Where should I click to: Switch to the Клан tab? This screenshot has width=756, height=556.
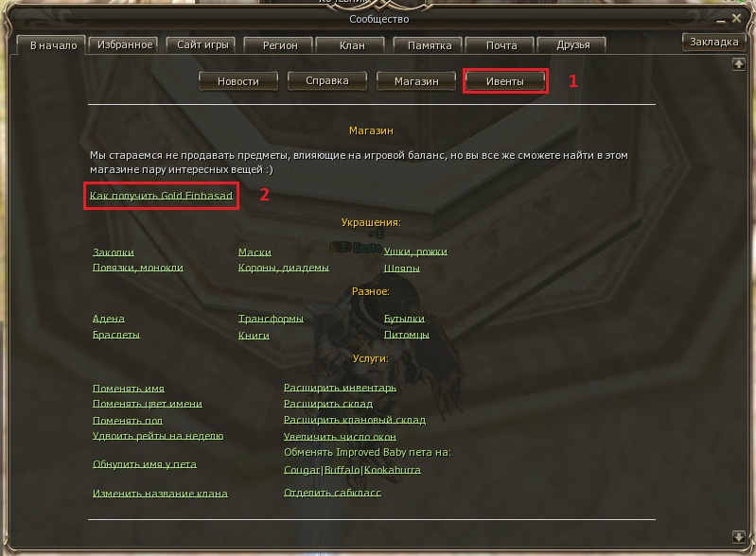coord(352,45)
